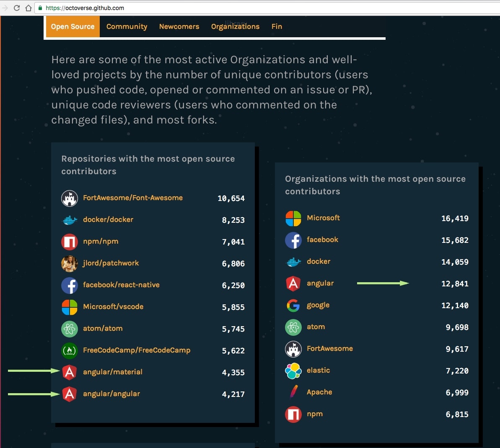Click the Facebook logo in the organizations list
This screenshot has height=448, width=500.
(x=293, y=240)
